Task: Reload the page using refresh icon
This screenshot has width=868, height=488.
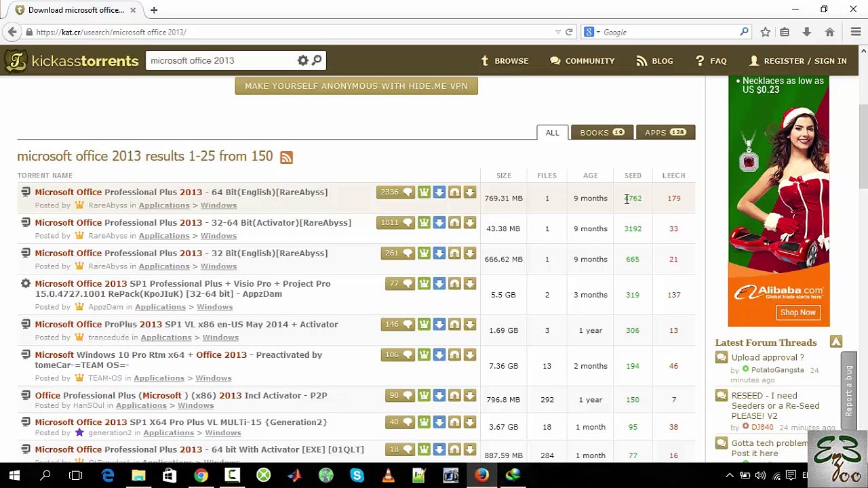Action: click(569, 32)
